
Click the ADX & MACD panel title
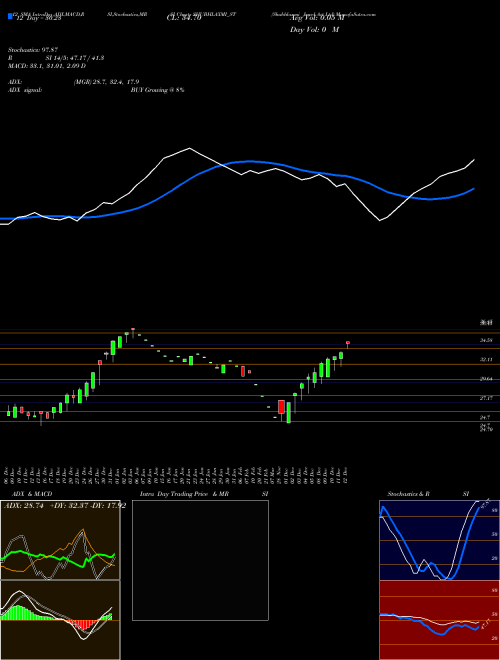click(x=32, y=494)
